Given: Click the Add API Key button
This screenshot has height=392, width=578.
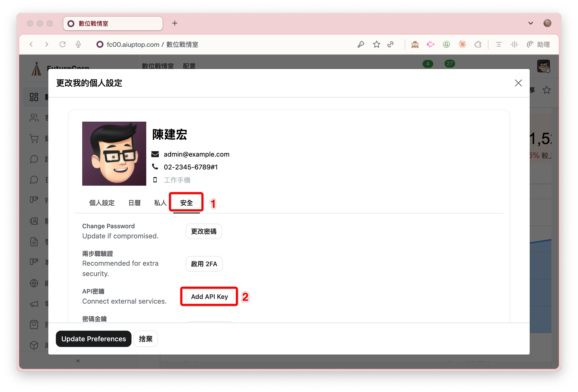Looking at the screenshot, I should [210, 297].
